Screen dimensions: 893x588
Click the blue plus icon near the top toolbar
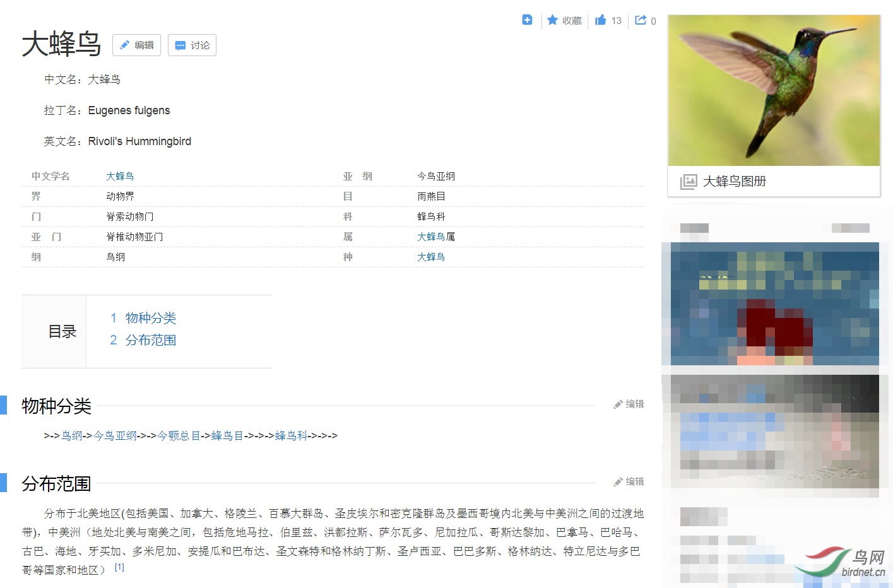click(527, 20)
